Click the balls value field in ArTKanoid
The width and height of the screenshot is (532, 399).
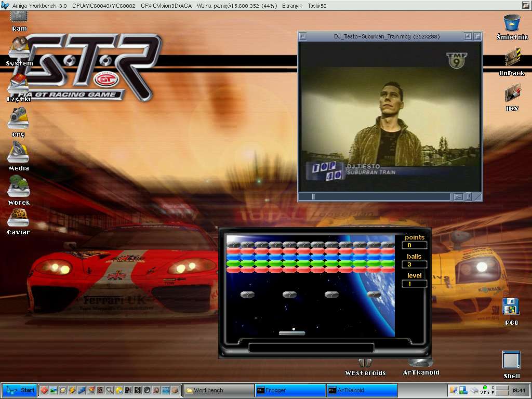pyautogui.click(x=414, y=264)
